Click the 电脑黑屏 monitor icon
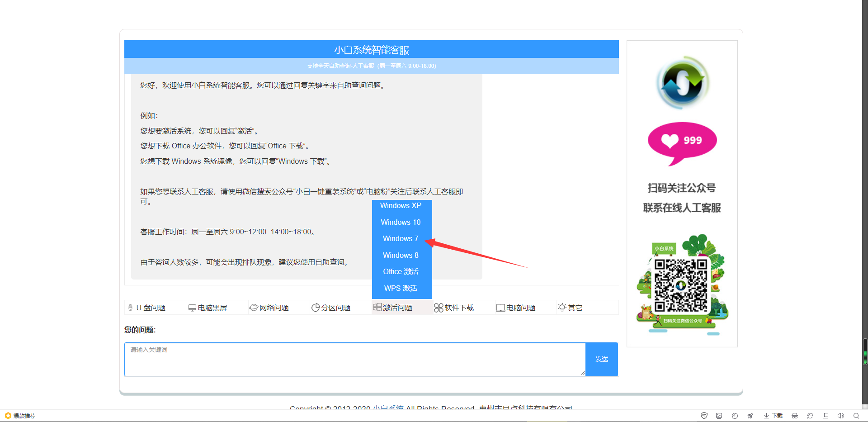This screenshot has width=868, height=422. [192, 307]
